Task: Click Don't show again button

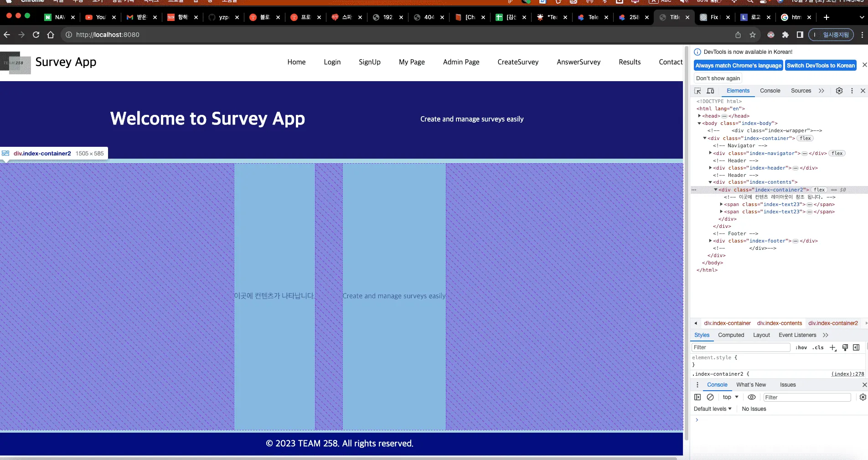Action: point(718,78)
